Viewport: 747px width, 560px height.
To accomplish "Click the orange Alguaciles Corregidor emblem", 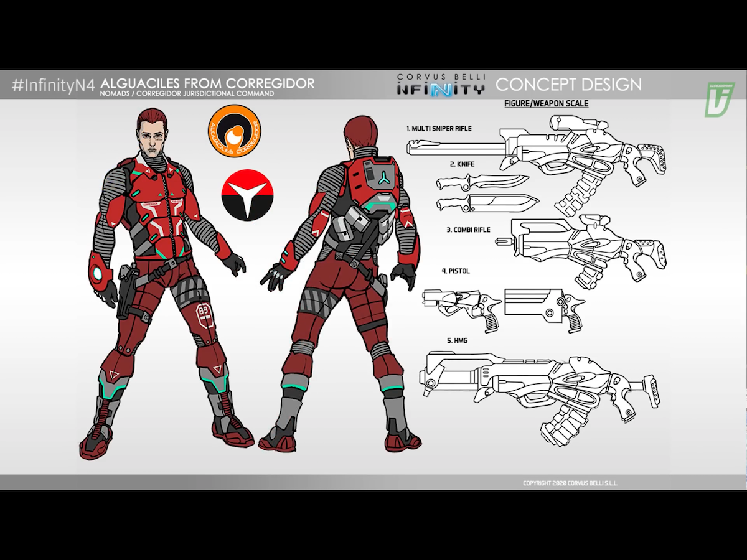I will [234, 131].
